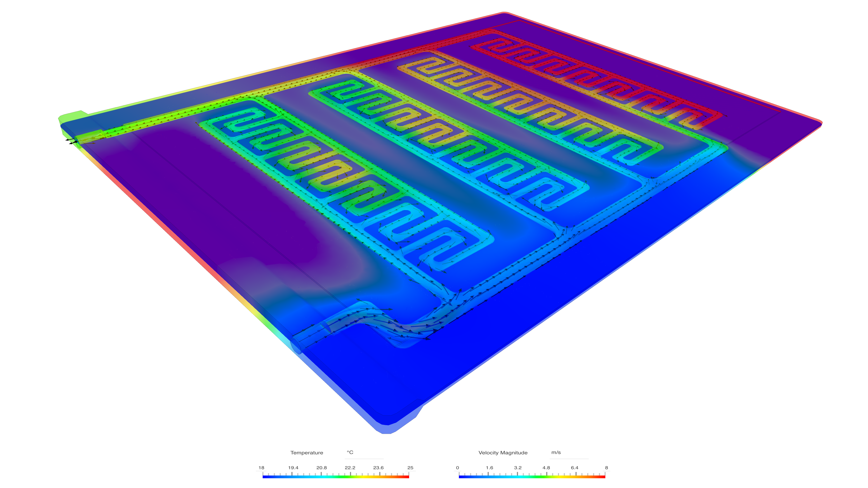Select the 23.6 temperature tick value

378,468
